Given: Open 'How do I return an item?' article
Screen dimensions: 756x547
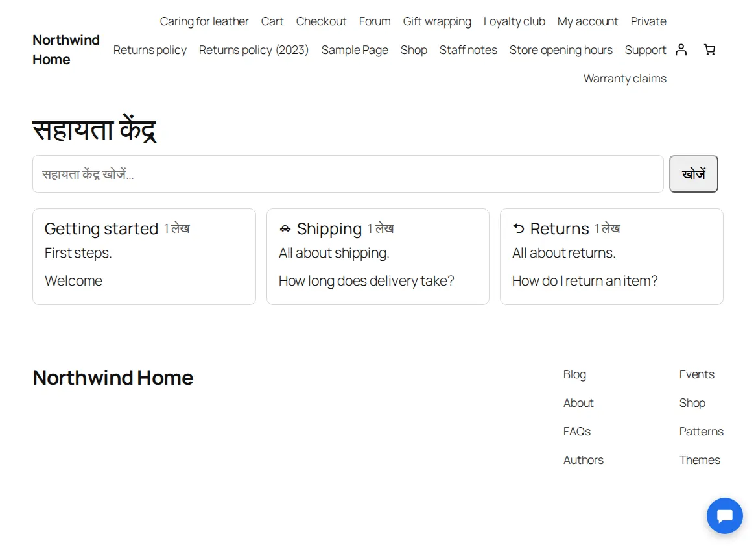Looking at the screenshot, I should click(585, 281).
